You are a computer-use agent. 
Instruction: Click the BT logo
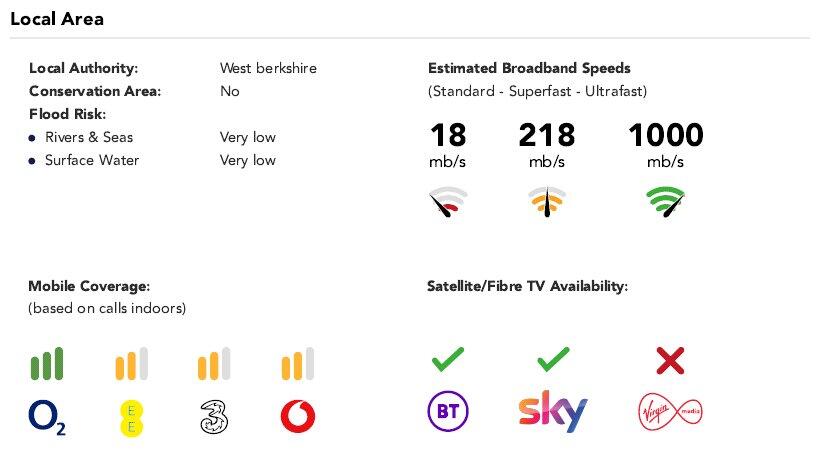click(448, 411)
